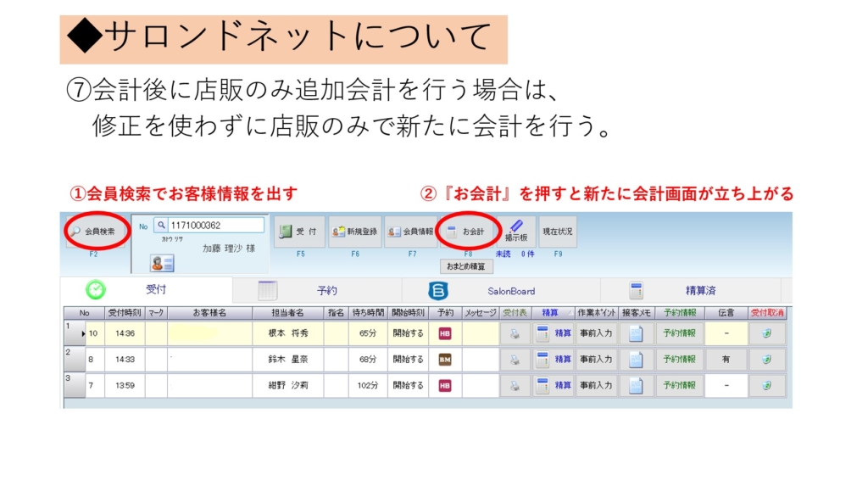Select row header 2 of reception list
The width and height of the screenshot is (868, 486).
click(x=75, y=360)
